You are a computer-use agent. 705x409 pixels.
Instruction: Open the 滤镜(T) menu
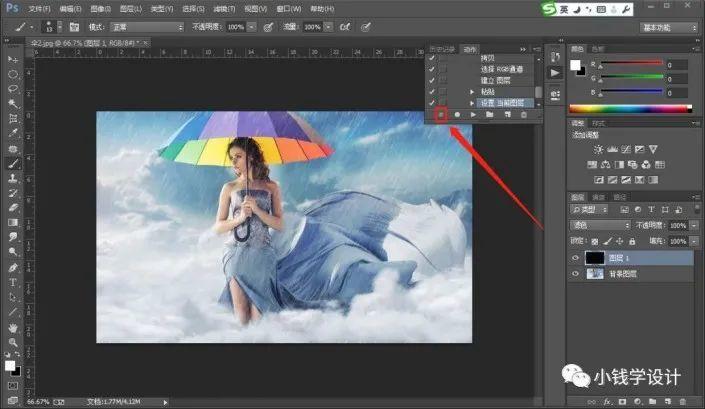[x=224, y=9]
